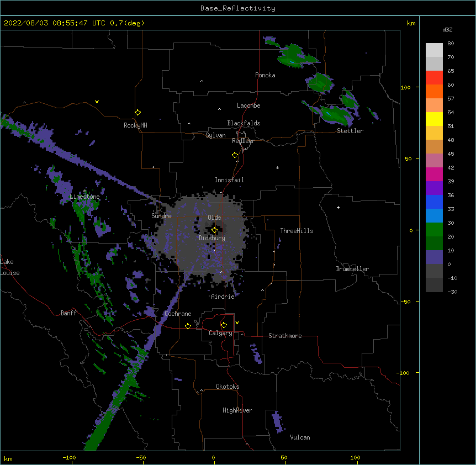Click the Lacombe city label
The width and height of the screenshot is (476, 465).
click(x=248, y=105)
